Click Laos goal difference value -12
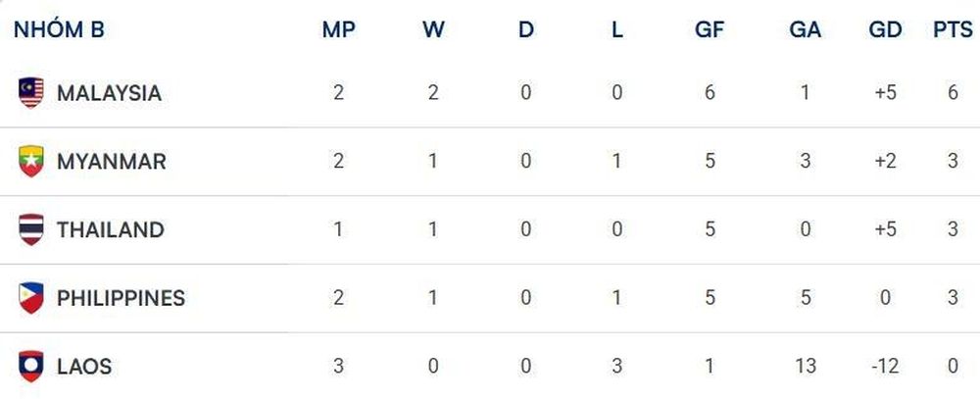 [885, 367]
